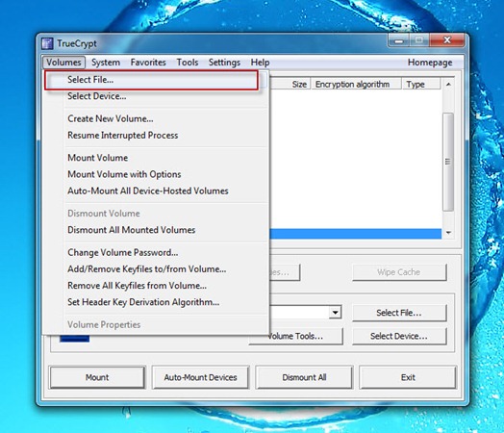Image resolution: width=504 pixels, height=433 pixels.
Task: Click the Auto-Mount Devices button
Action: [201, 377]
